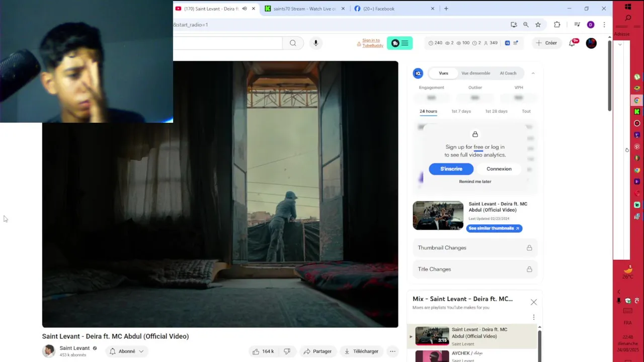Click the video player area
644x362 pixels.
click(220, 194)
